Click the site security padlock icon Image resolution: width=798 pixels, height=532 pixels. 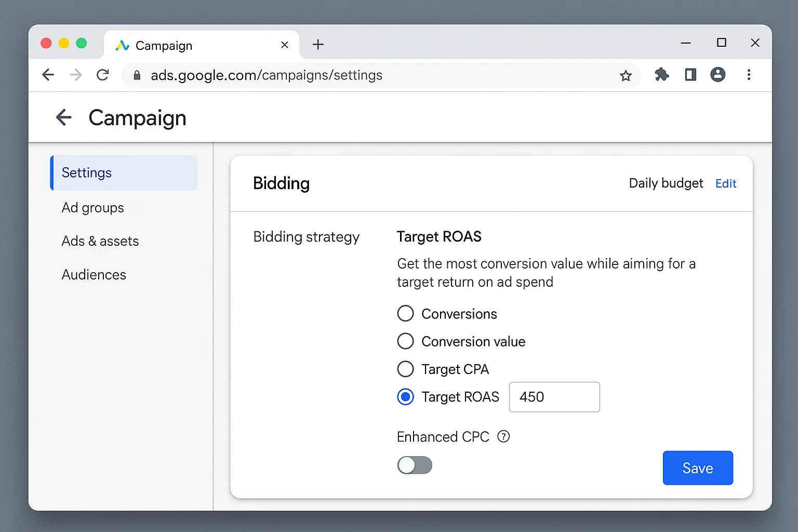[x=137, y=75]
